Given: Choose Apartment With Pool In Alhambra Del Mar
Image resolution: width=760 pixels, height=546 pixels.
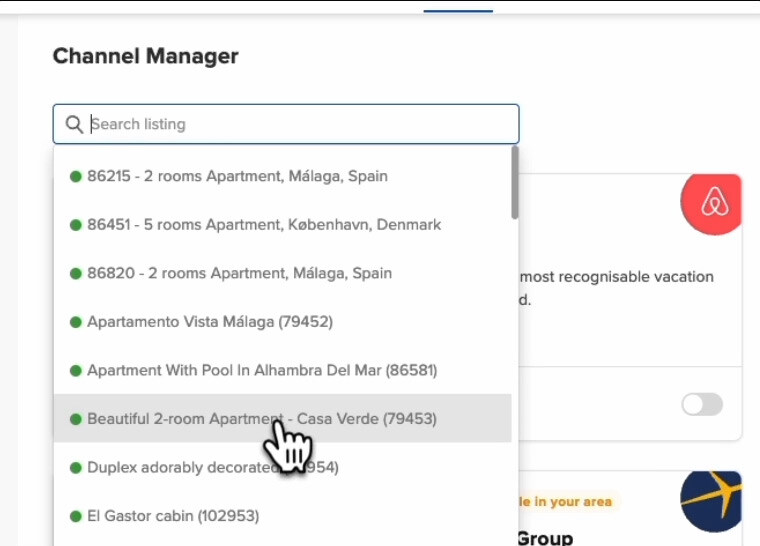Looking at the screenshot, I should (x=262, y=370).
